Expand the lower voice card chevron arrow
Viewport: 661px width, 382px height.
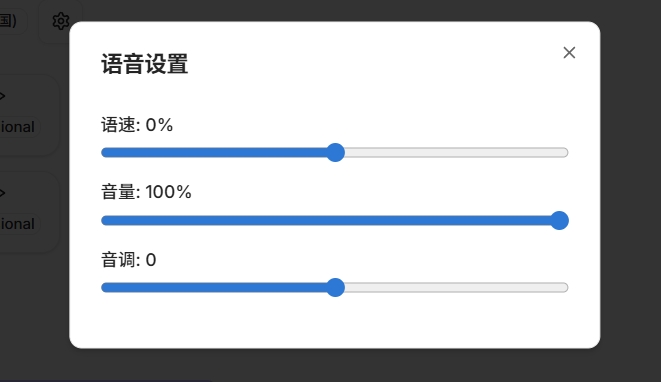pos(2,193)
